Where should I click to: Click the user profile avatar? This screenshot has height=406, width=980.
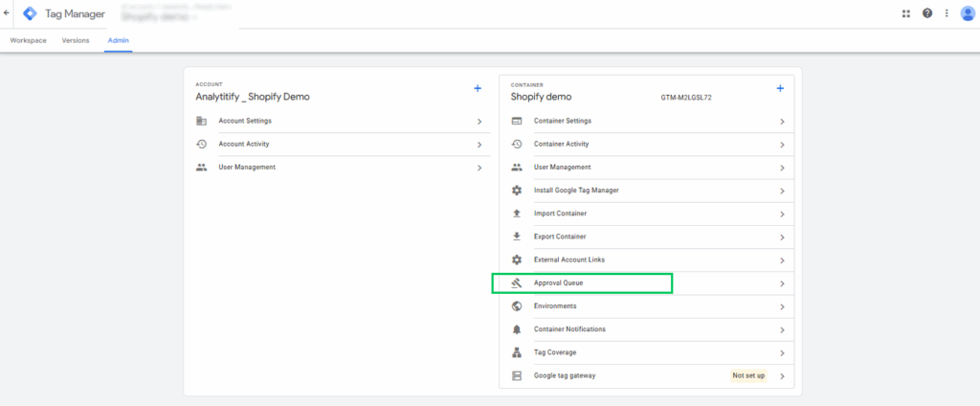[x=968, y=13]
